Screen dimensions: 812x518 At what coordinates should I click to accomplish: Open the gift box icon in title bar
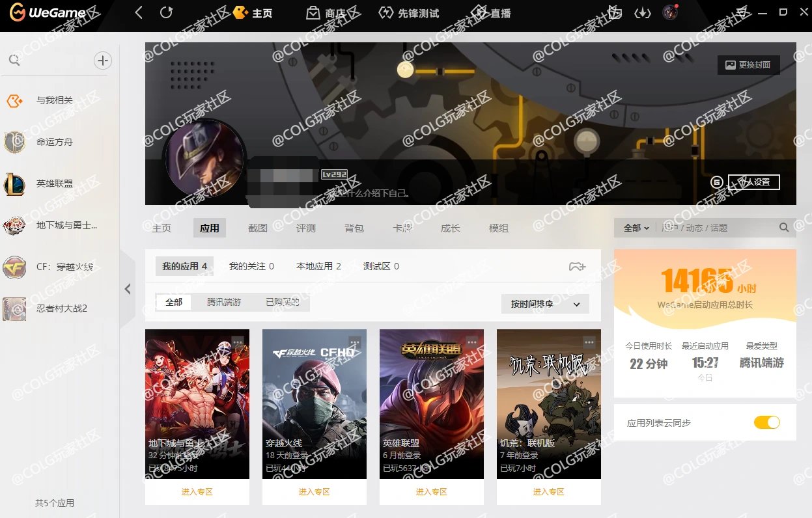pos(615,12)
